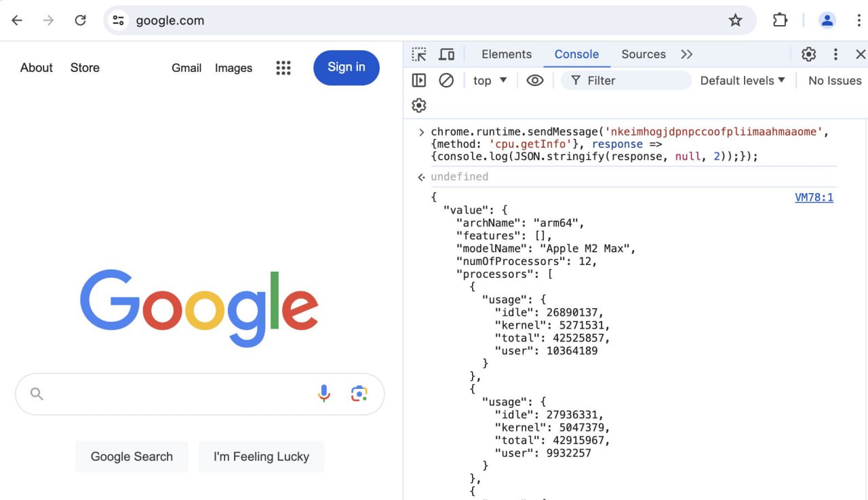Focus the console Filter input field
The height and width of the screenshot is (500, 868).
coord(626,81)
